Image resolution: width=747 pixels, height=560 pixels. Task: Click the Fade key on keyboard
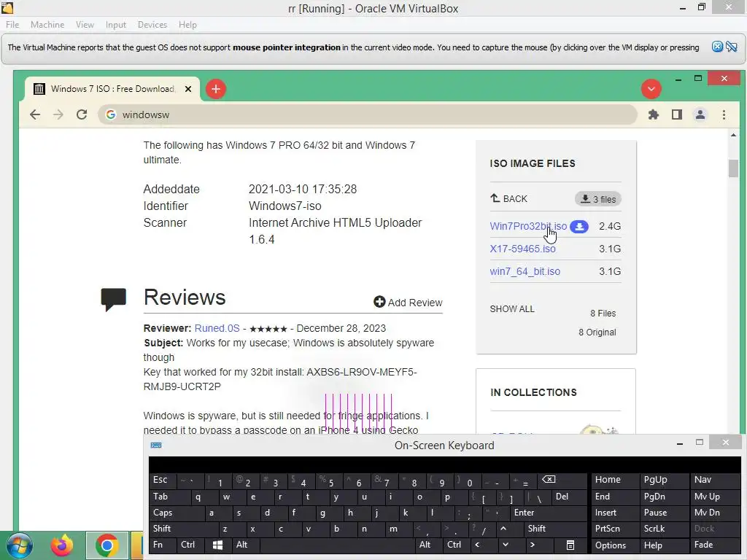click(x=715, y=545)
